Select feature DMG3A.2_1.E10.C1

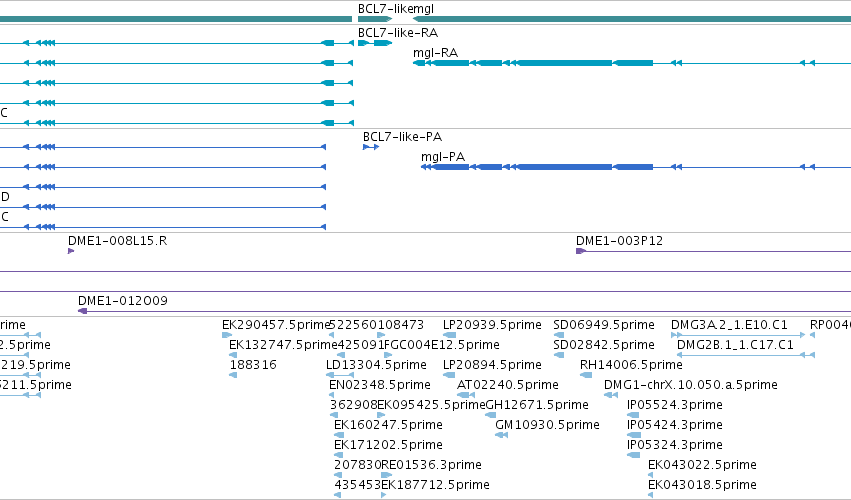click(x=729, y=325)
